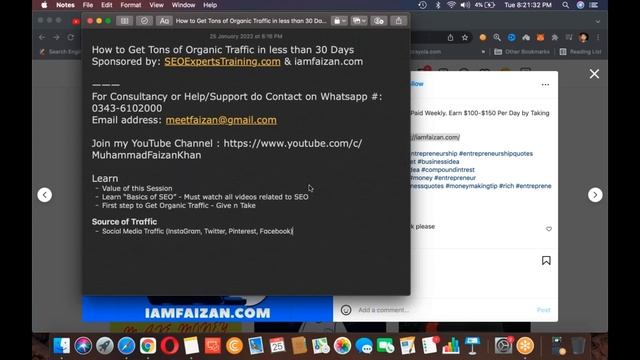Open Chrome's extensions puzzle icon
The height and width of the screenshot is (360, 640).
(555, 38)
